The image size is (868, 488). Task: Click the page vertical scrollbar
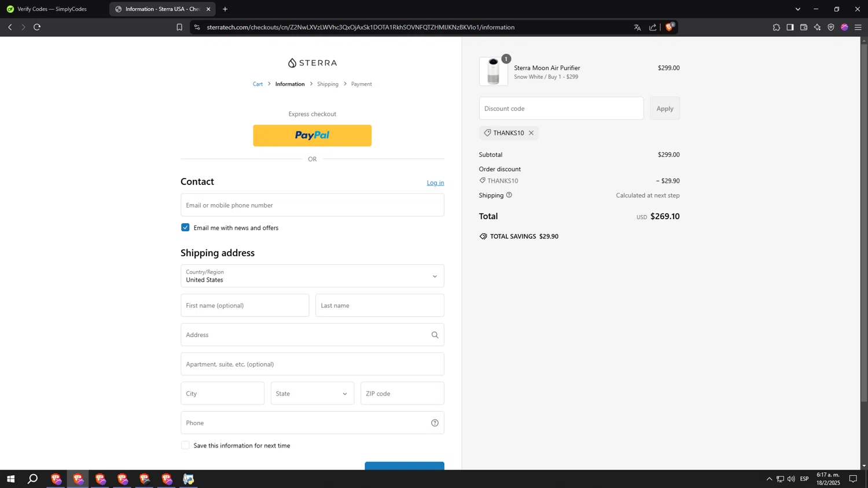coord(864,223)
